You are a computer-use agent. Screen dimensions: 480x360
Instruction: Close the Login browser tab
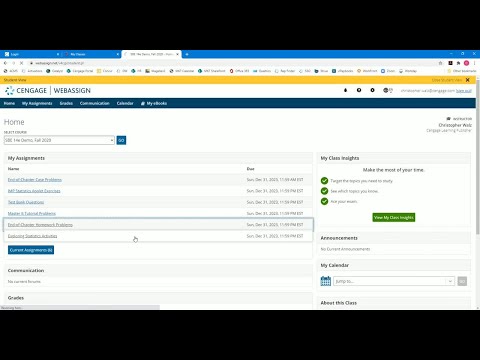(x=58, y=54)
